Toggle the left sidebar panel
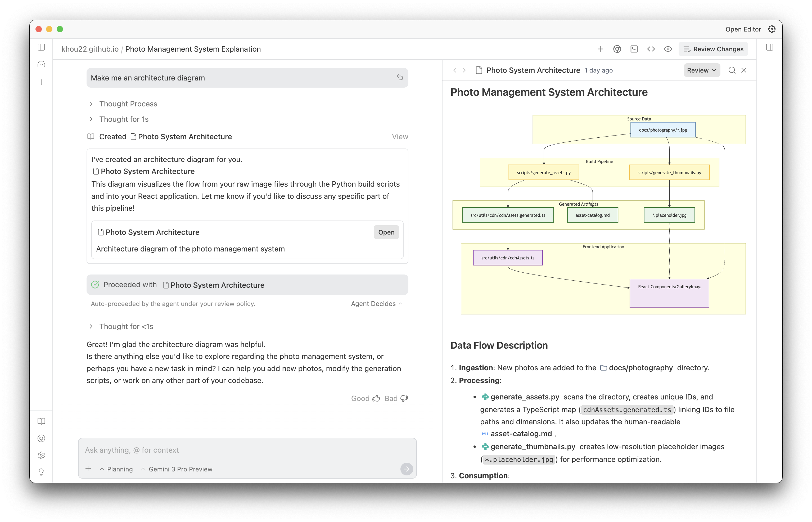Screen dimensions: 812x522 coord(41,47)
